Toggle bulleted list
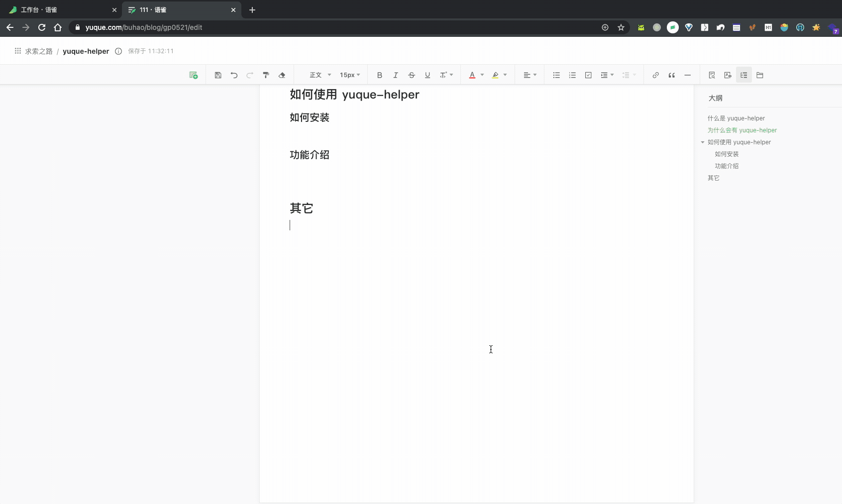 click(x=556, y=75)
